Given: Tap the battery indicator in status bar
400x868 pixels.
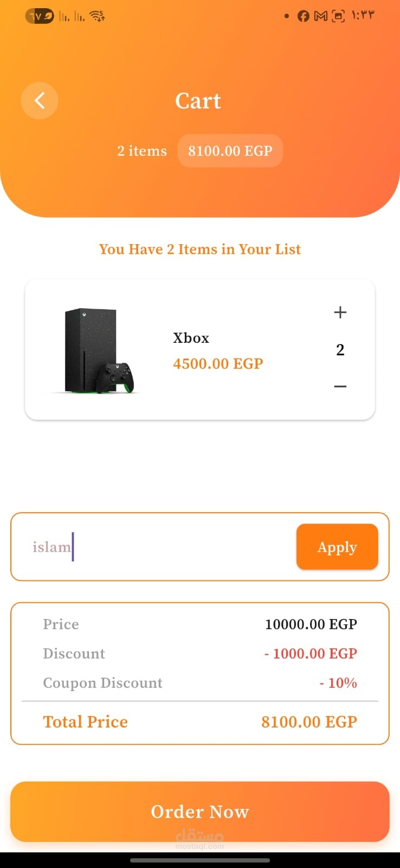Looking at the screenshot, I should point(40,16).
